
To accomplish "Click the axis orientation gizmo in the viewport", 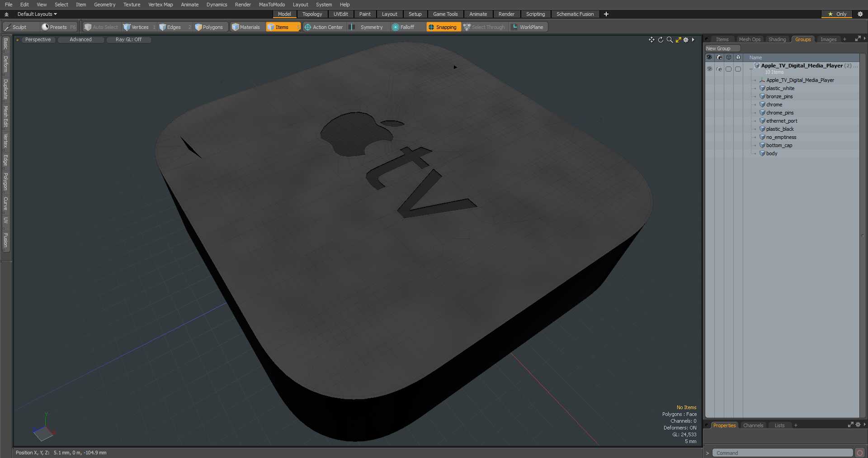I will (43, 428).
